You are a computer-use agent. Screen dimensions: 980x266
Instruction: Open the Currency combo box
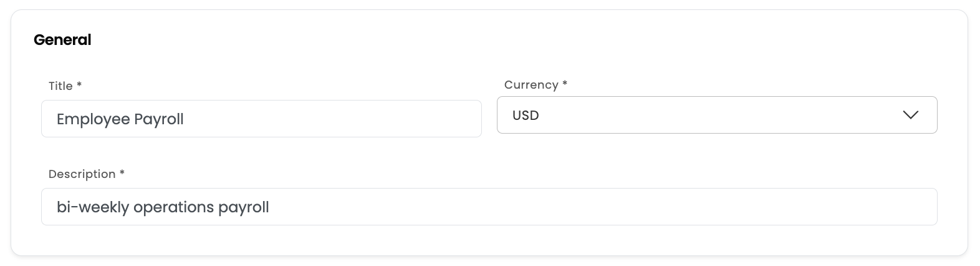click(x=716, y=115)
